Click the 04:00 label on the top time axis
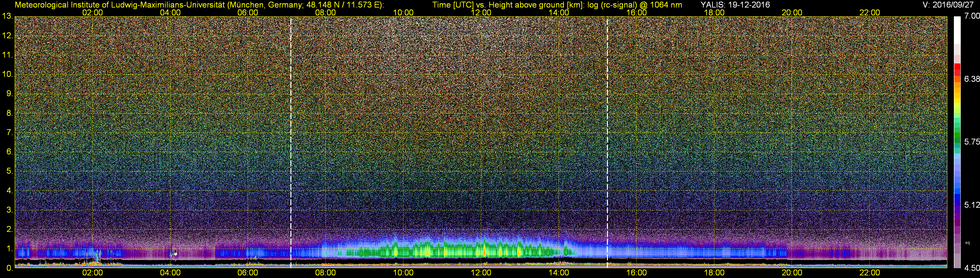The image size is (980, 278). tap(170, 12)
